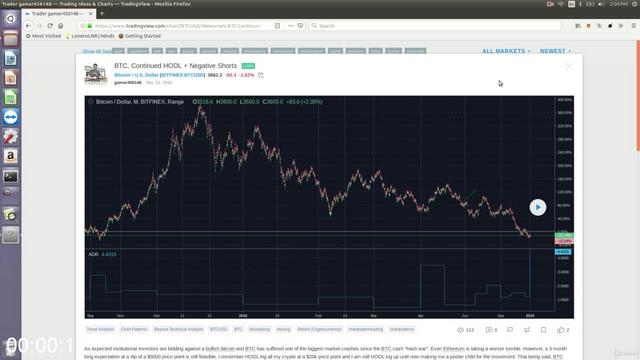This screenshot has height=360, width=640.
Task: Open the Amazon launcher in the dock
Action: [11, 156]
